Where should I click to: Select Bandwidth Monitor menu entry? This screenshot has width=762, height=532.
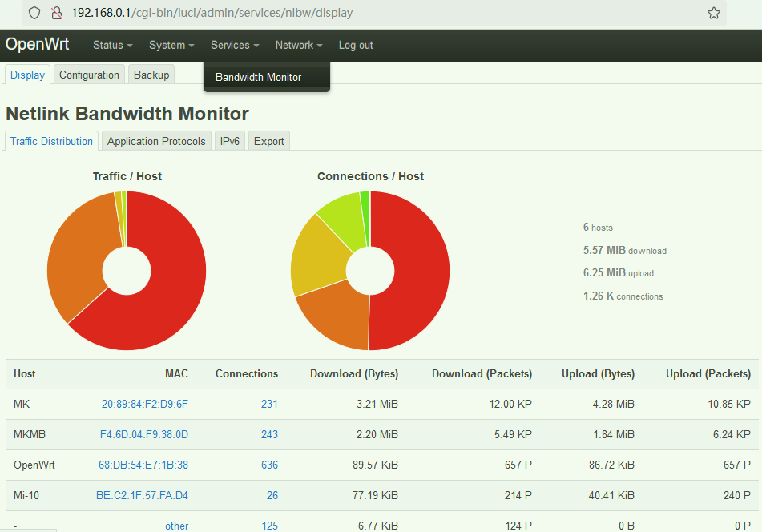click(258, 77)
